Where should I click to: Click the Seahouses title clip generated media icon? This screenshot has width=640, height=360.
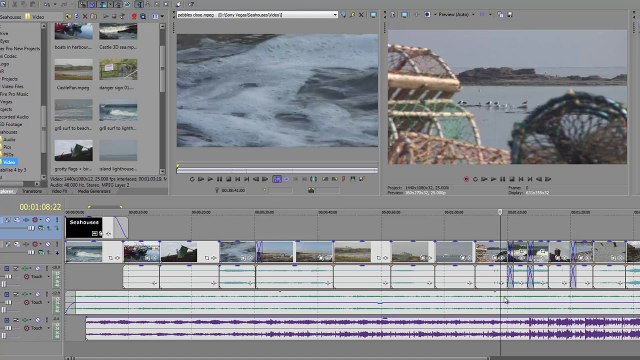pyautogui.click(x=95, y=233)
